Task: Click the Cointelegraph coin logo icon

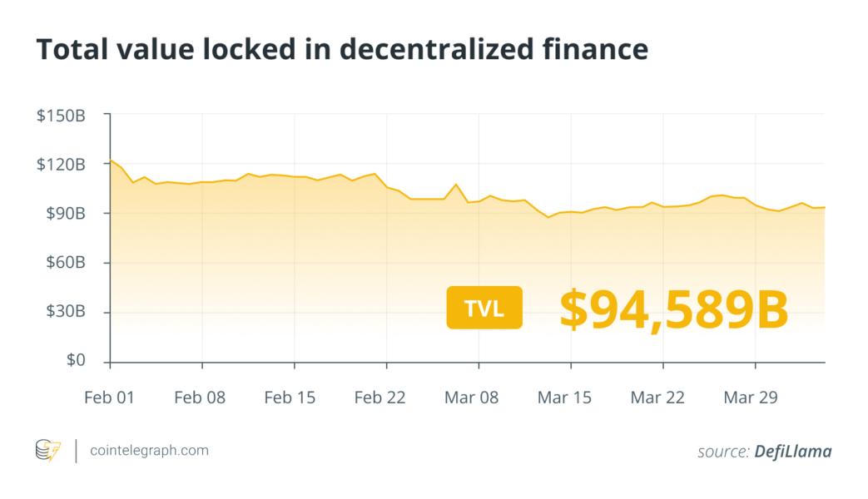Action: point(48,452)
